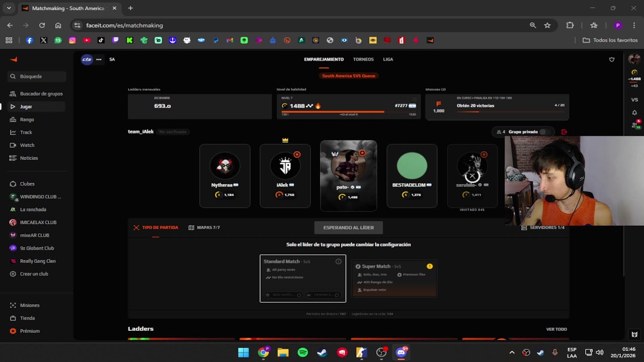Open Steam from the taskbar
The width and height of the screenshot is (644, 362).
click(322, 352)
